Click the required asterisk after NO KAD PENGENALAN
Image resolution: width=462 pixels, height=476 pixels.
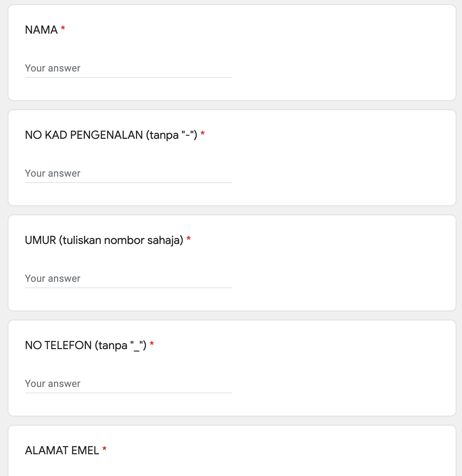tap(203, 134)
